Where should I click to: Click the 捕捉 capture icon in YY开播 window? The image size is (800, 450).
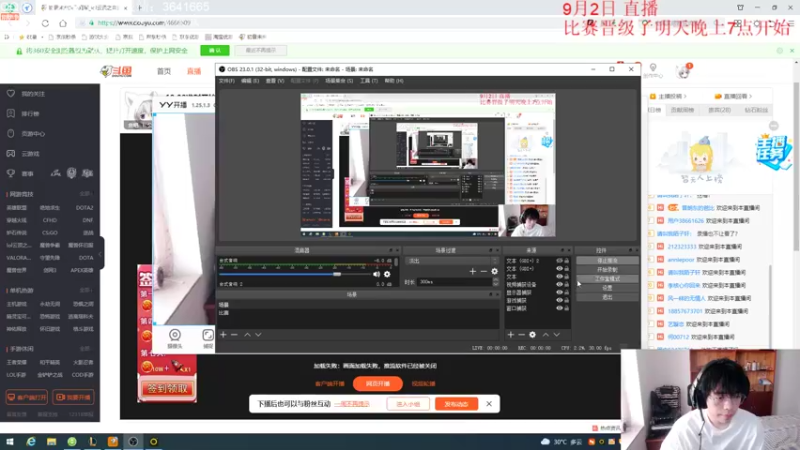[208, 338]
